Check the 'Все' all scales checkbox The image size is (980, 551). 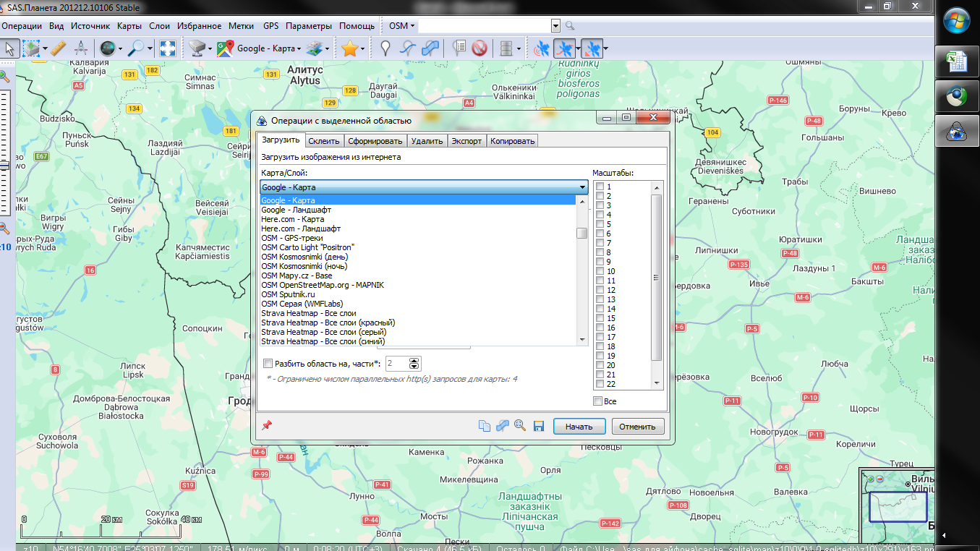pyautogui.click(x=597, y=401)
